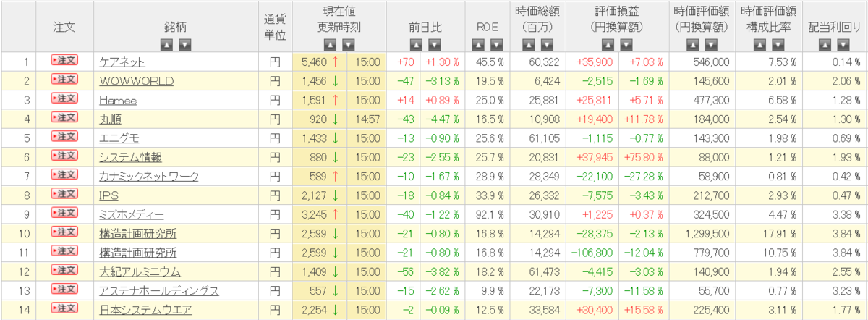Sort 銘柄 column descending with down arrow
The height and width of the screenshot is (320, 868).
[184, 45]
